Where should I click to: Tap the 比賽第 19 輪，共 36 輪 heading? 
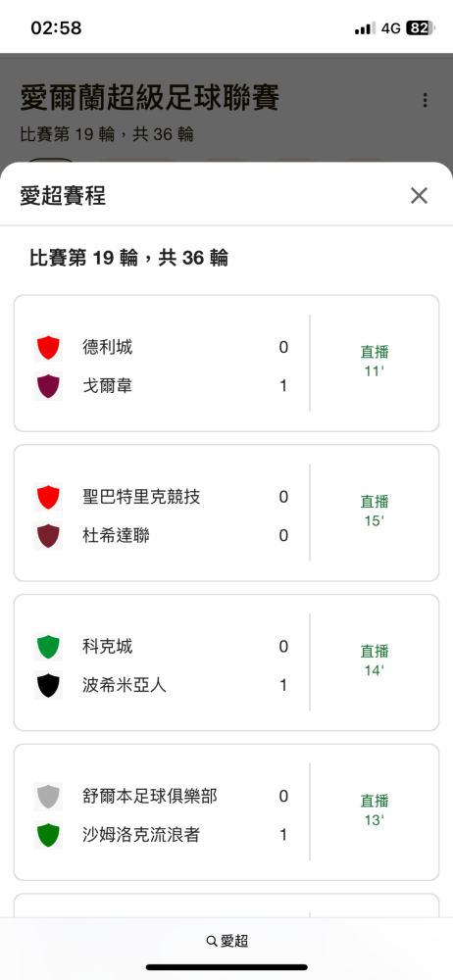pyautogui.click(x=128, y=258)
